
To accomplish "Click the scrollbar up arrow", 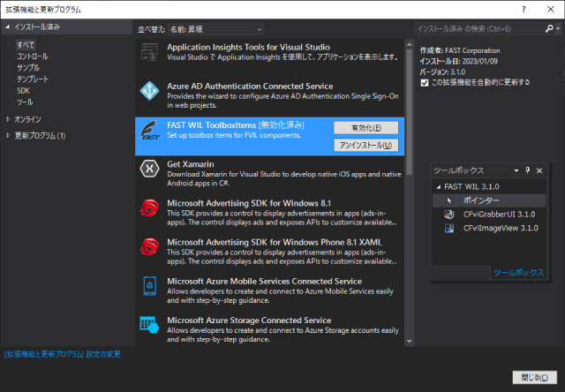I will [x=410, y=45].
